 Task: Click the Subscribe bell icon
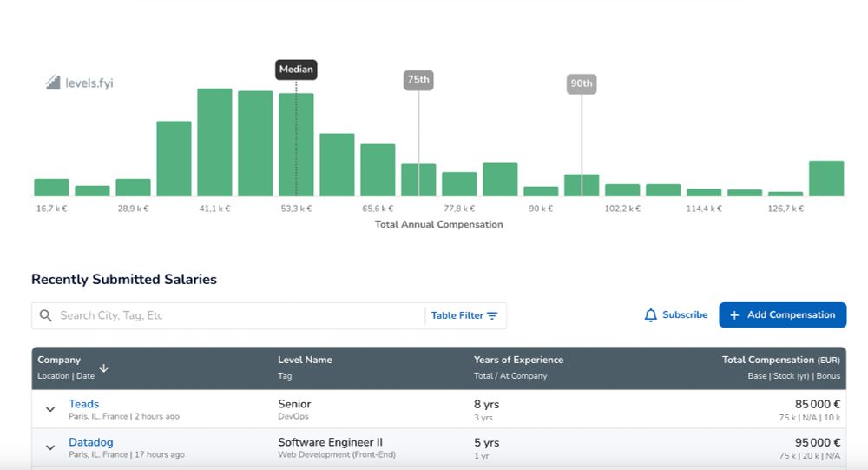(650, 314)
